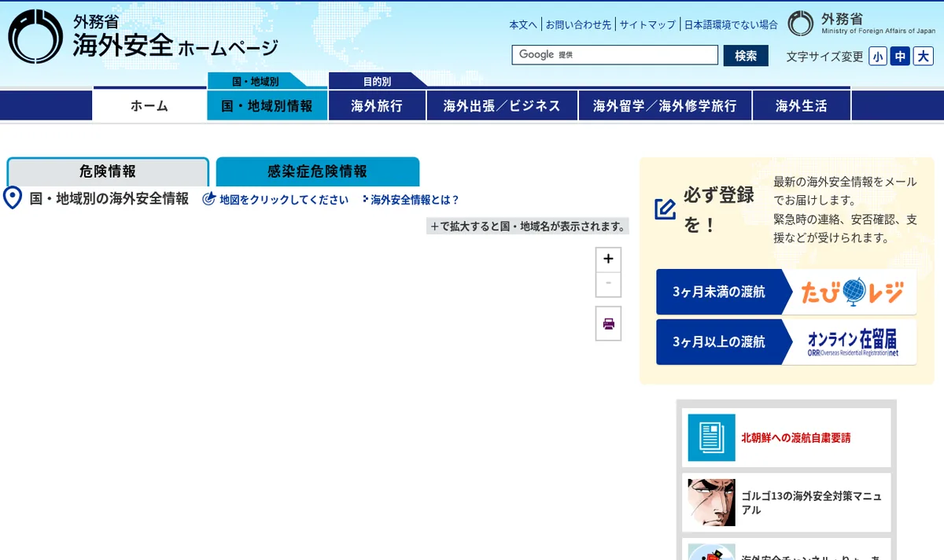Click the map pin icon beside 国・地域別の海外安全情報
This screenshot has width=944, height=560.
(x=13, y=198)
